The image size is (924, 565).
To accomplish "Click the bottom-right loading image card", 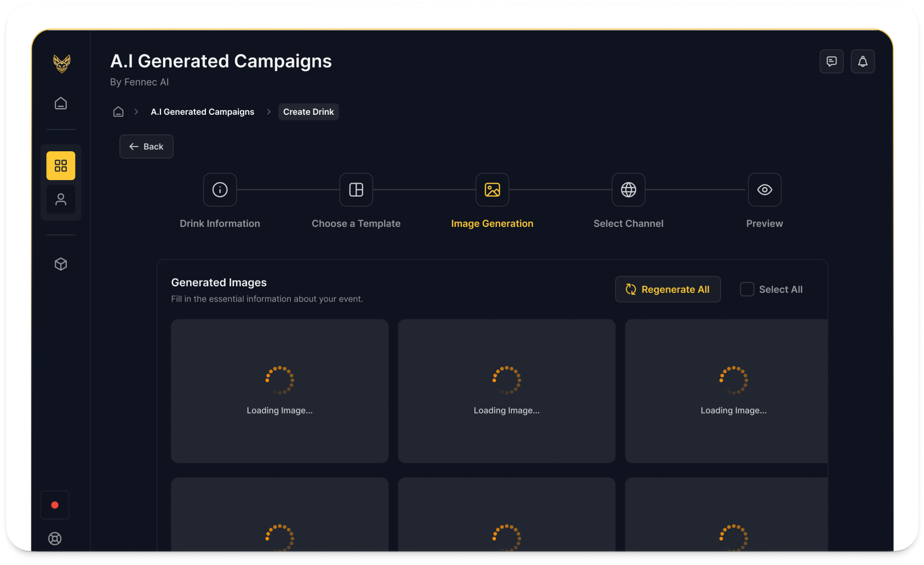I will (x=726, y=515).
